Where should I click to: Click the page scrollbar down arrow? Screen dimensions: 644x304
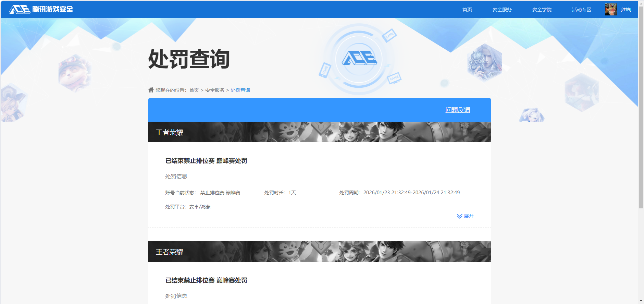click(641, 301)
